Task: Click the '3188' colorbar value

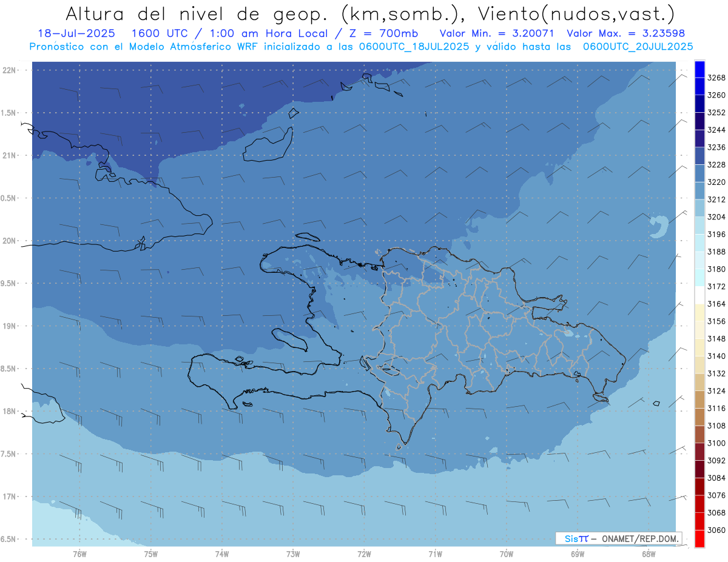Action: [x=716, y=252]
